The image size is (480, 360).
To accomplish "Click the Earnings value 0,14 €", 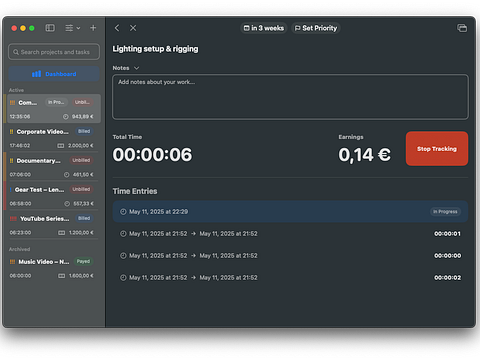I will pos(364,155).
